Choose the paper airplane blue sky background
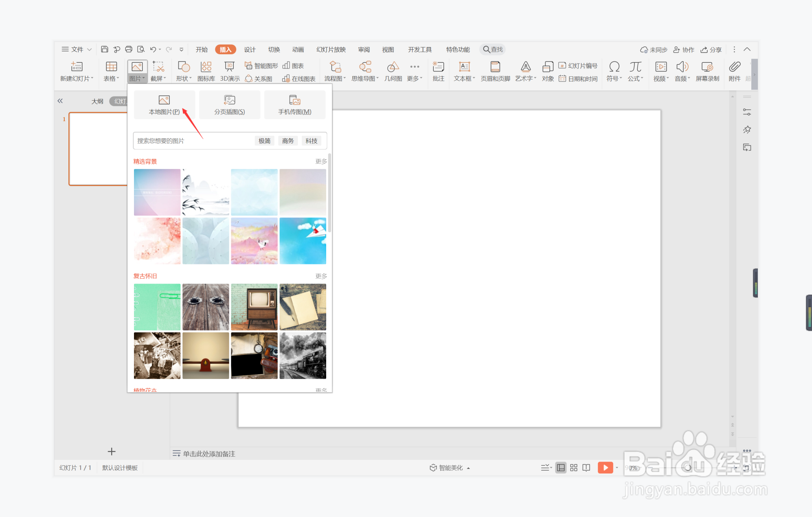This screenshot has width=812, height=517. point(303,241)
